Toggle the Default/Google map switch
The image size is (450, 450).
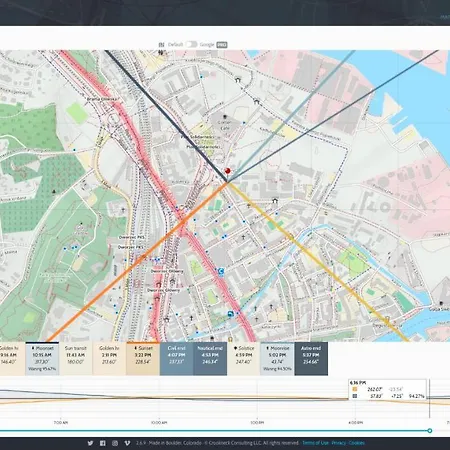click(191, 44)
